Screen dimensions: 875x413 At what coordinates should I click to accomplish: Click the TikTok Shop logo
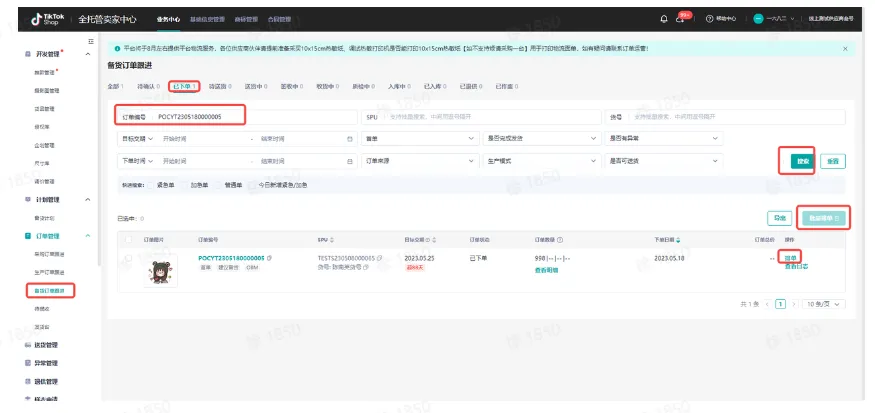[x=48, y=18]
